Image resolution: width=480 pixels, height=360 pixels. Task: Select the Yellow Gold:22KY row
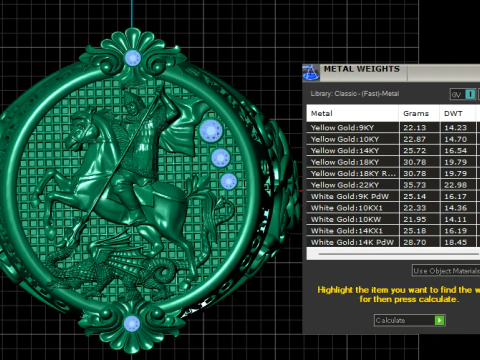tap(393, 185)
